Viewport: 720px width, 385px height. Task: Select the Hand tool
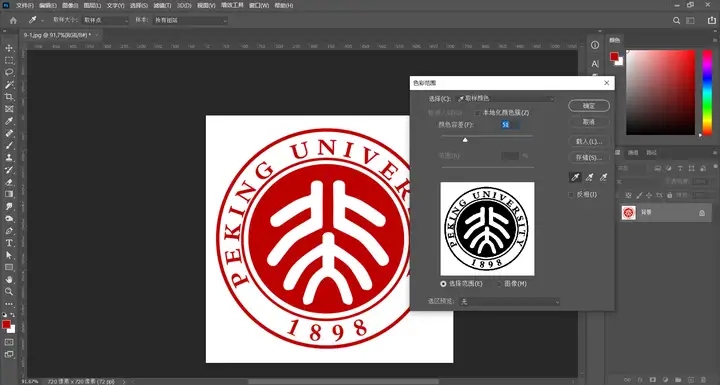[9, 279]
